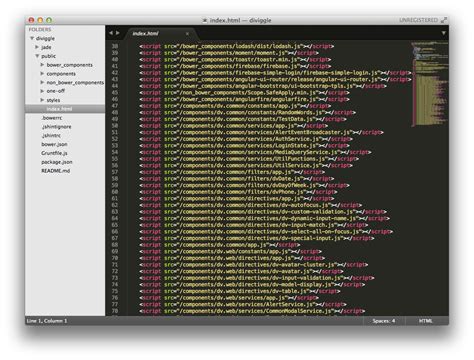The image size is (474, 360).
Task: Expand the styles folder
Action: 42,100
